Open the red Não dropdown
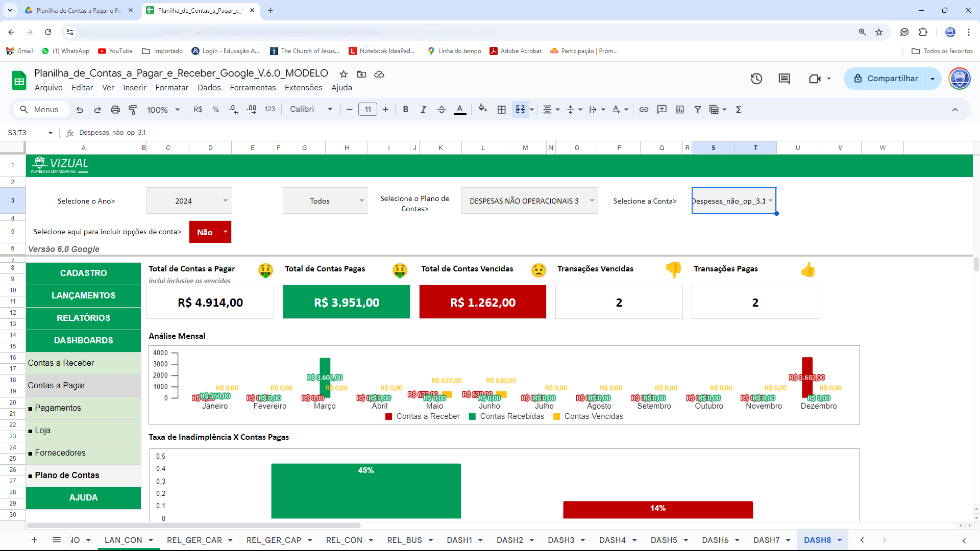The height and width of the screenshot is (551, 980). click(225, 232)
